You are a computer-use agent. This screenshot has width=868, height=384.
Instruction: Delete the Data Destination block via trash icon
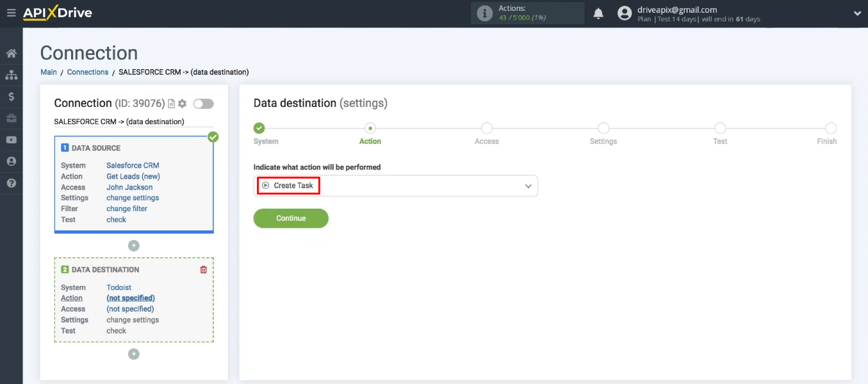[x=203, y=269]
